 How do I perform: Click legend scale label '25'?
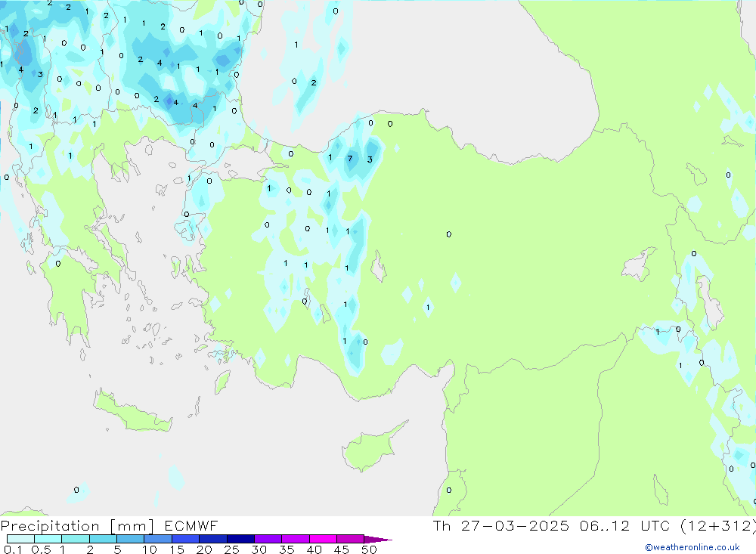click(232, 549)
